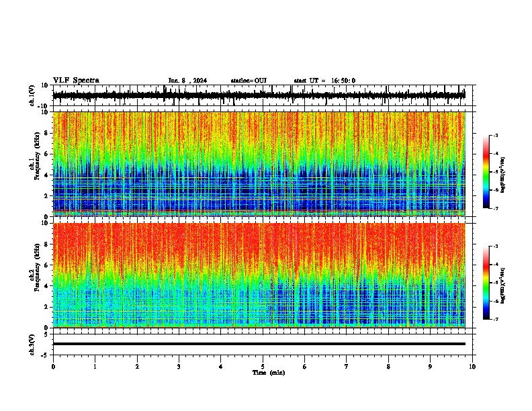
Task: Click inside the ch.1 spectrogram panel
Action: (x=259, y=164)
